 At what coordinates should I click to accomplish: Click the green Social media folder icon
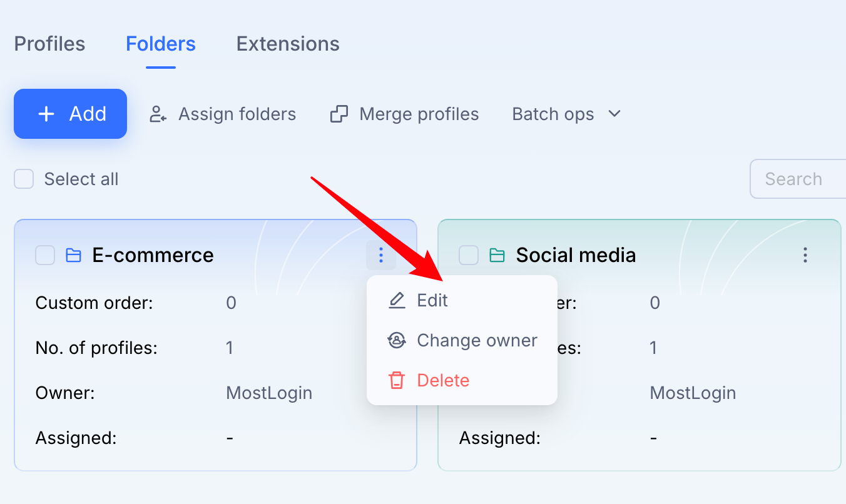click(x=497, y=255)
